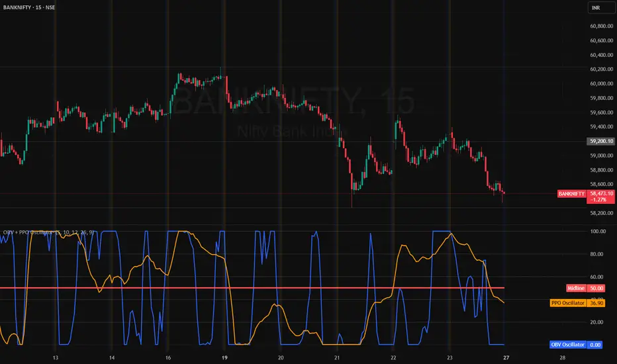Click date 21 on the time axis
This screenshot has height=364, width=617.
pyautogui.click(x=337, y=357)
